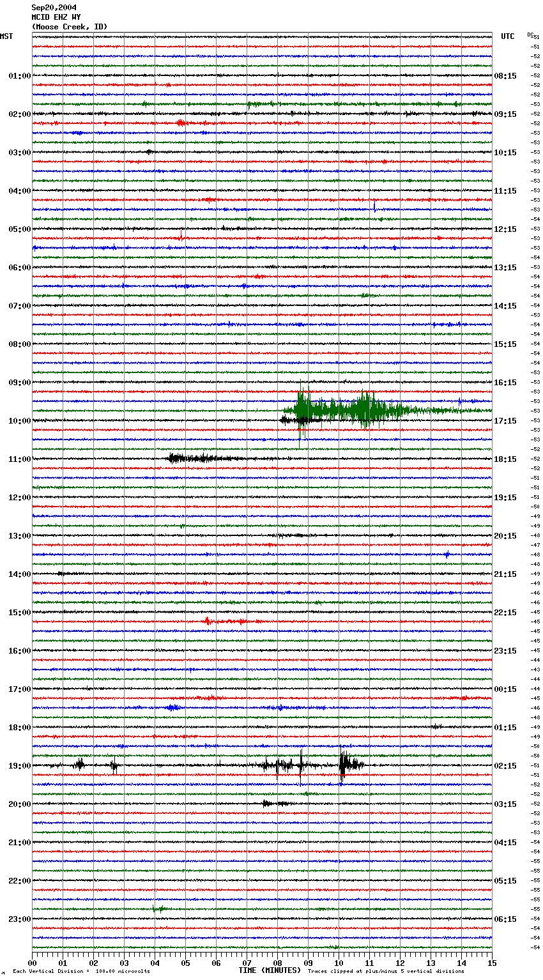The height and width of the screenshot is (980, 543).
Task: Select the 10:15 UTC time label
Action: [x=505, y=153]
